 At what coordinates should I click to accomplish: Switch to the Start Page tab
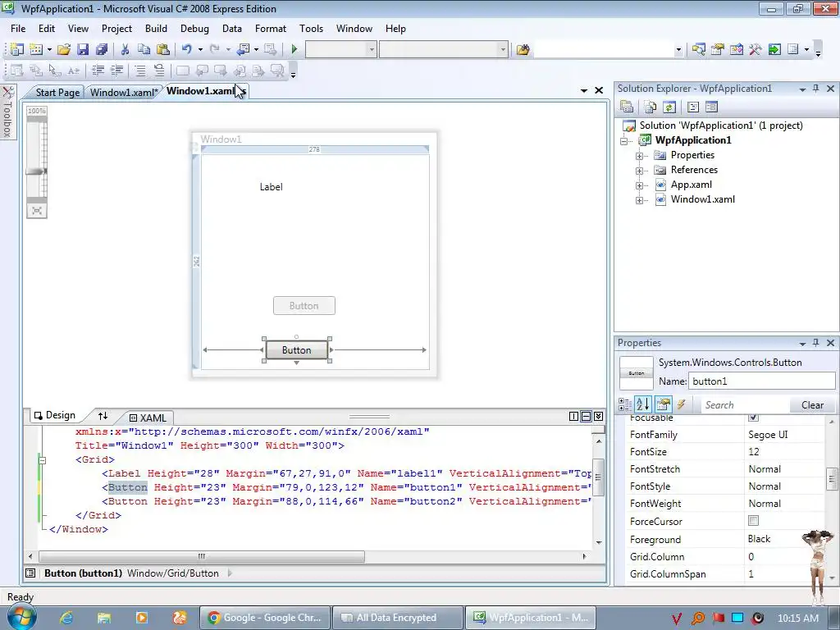(57, 92)
